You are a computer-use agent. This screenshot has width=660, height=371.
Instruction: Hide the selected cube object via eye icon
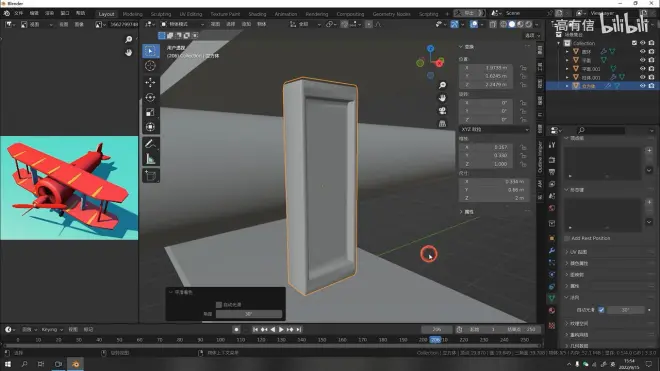coord(642,86)
